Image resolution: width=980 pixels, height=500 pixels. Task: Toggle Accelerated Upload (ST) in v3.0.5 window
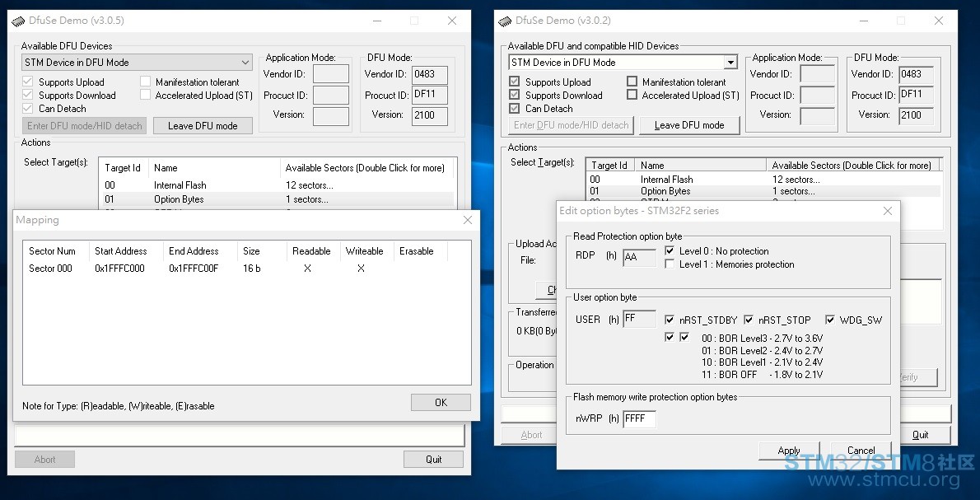[146, 95]
